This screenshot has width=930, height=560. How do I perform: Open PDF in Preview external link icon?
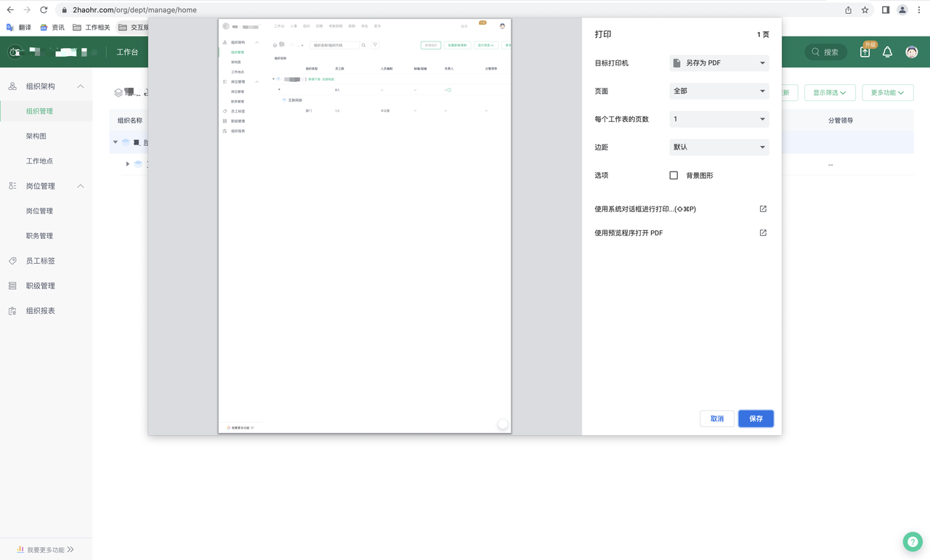pos(763,233)
